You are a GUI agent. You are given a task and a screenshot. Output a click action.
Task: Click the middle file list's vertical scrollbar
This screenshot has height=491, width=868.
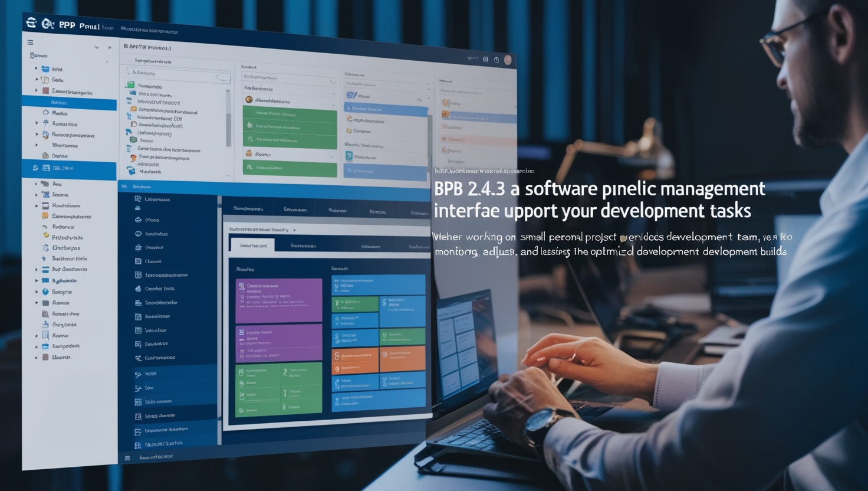[x=229, y=118]
